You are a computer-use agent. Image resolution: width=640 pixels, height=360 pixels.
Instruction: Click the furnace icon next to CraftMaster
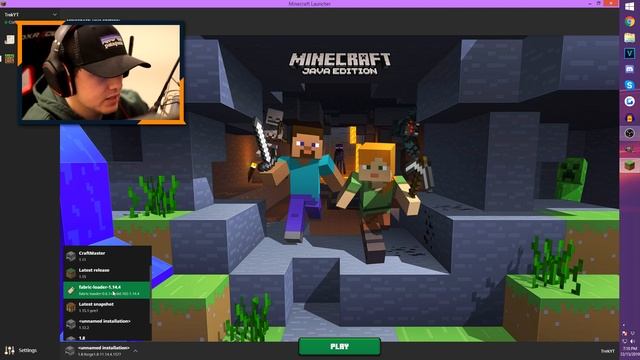pyautogui.click(x=71, y=256)
